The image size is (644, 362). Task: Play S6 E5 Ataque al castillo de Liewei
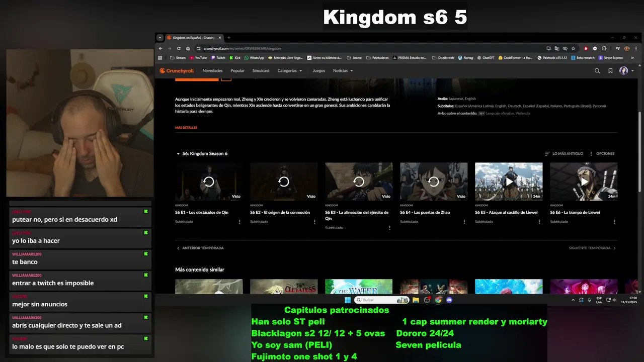tap(509, 182)
